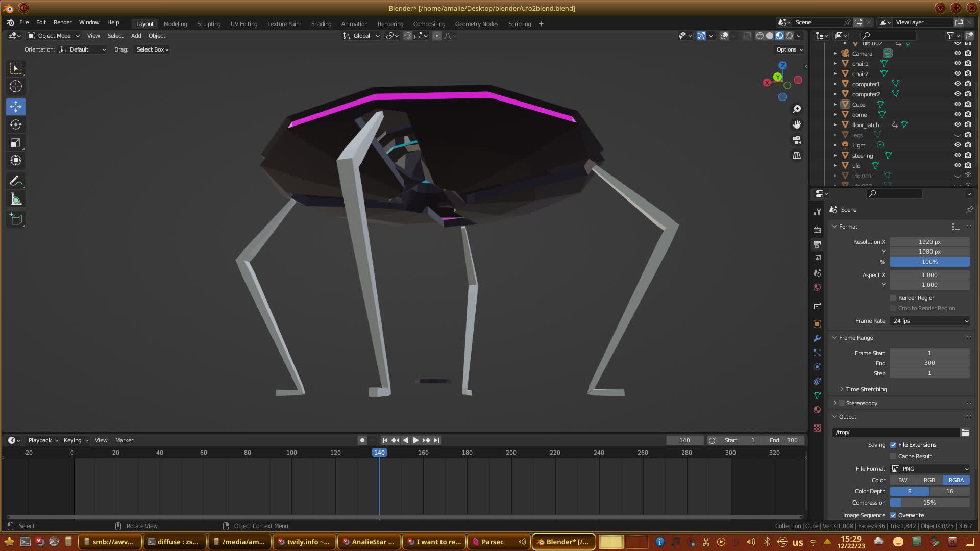This screenshot has width=980, height=551.
Task: Hide the dome object in outliner
Action: coord(958,114)
